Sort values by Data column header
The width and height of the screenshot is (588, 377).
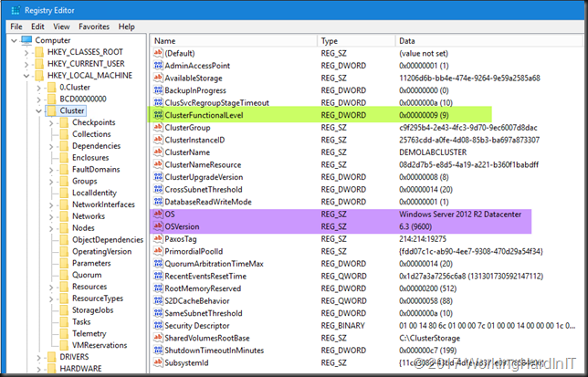click(489, 41)
